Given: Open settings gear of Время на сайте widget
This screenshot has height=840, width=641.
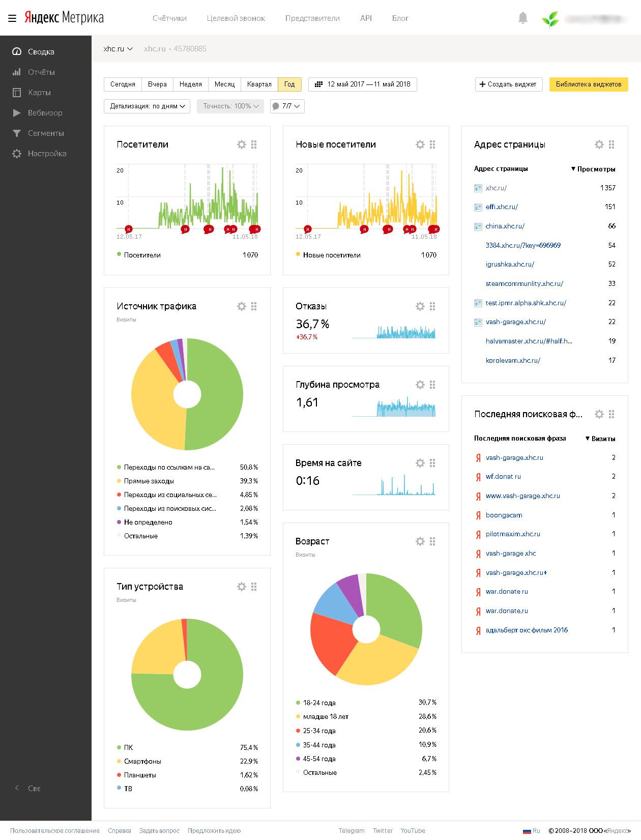Looking at the screenshot, I should tap(420, 463).
